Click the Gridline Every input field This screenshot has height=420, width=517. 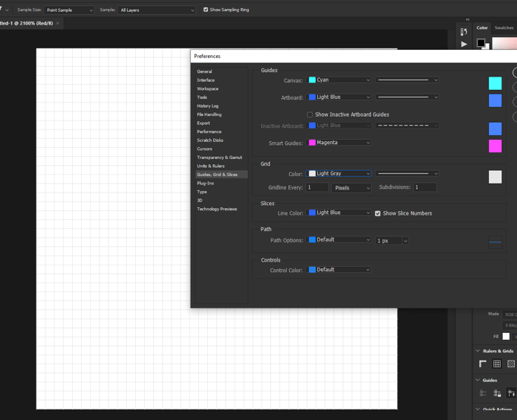click(x=317, y=187)
